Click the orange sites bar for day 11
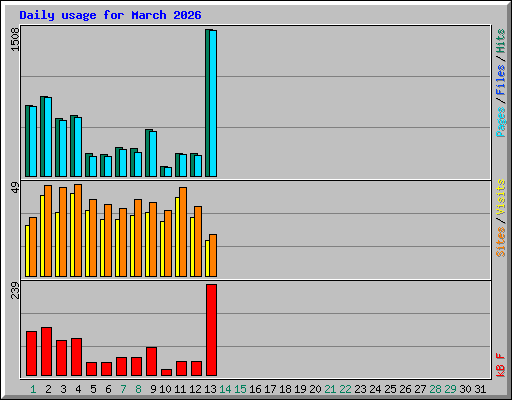The height and width of the screenshot is (400, 512). pyautogui.click(x=183, y=232)
